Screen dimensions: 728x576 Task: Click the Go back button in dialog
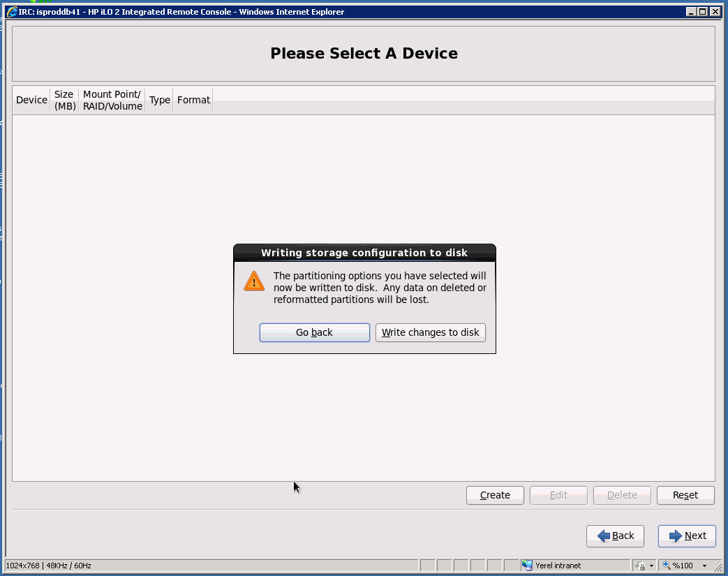point(314,332)
